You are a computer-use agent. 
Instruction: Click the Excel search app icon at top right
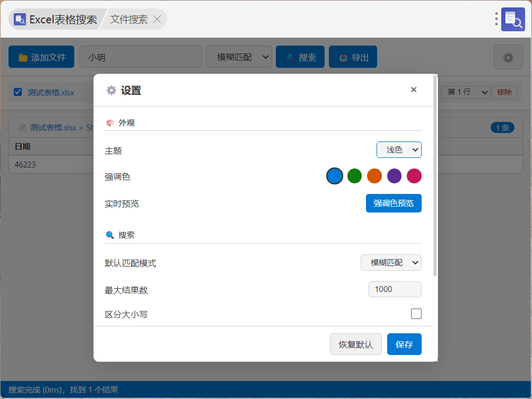[513, 19]
